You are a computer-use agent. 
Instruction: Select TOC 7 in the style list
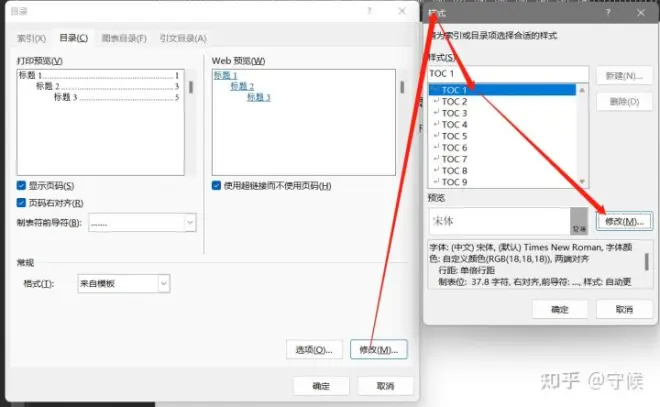[x=503, y=159]
